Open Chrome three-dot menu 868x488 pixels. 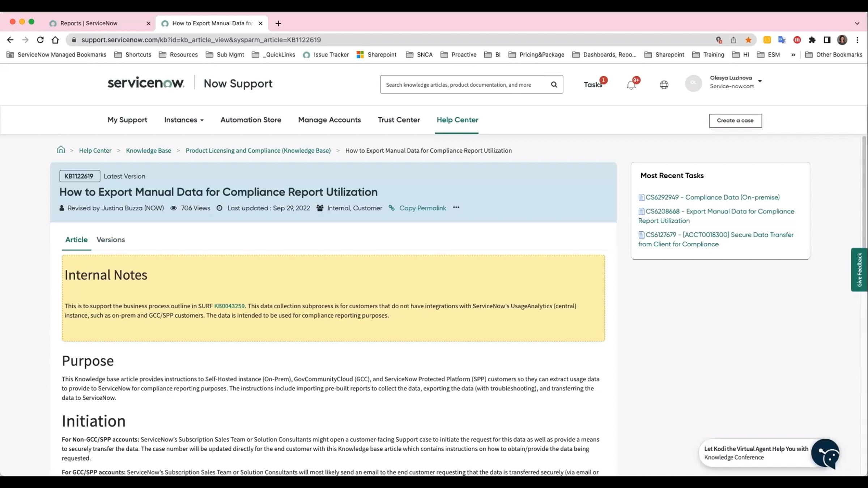[x=857, y=40]
